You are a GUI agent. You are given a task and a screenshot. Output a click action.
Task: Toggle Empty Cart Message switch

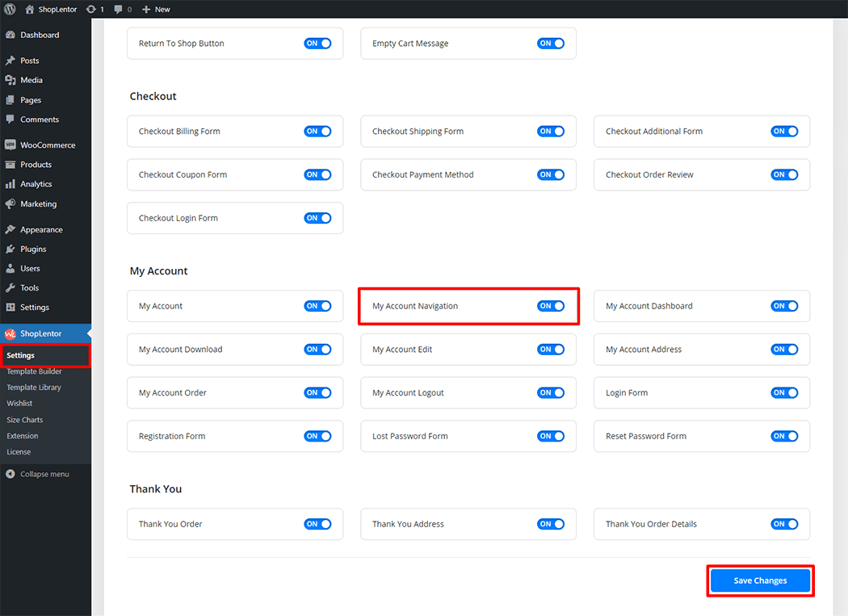[551, 44]
